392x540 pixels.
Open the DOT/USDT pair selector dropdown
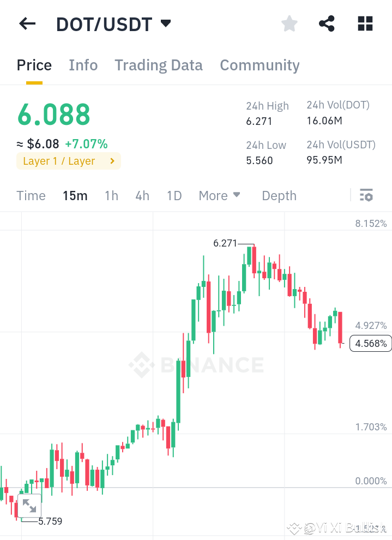pos(113,23)
